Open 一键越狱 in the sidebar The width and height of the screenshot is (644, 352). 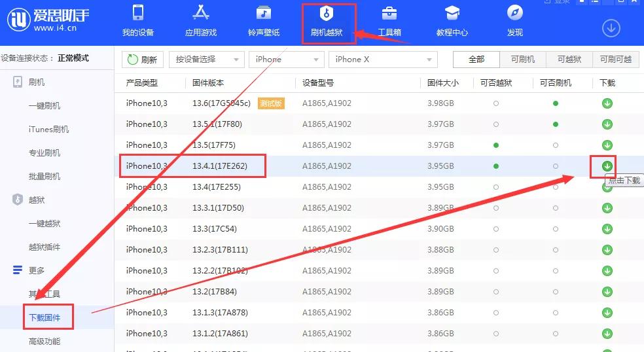tap(45, 224)
